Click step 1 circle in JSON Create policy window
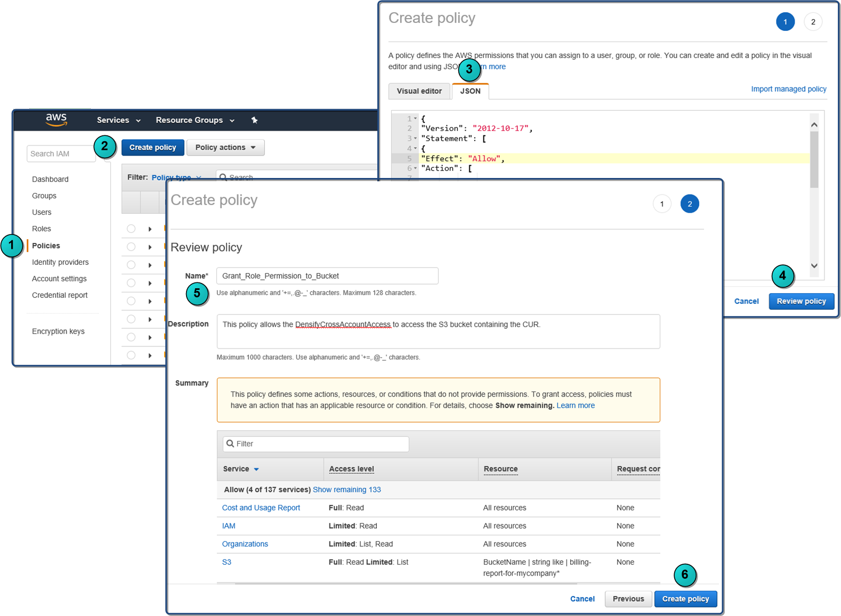This screenshot has width=841, height=616. [x=785, y=22]
